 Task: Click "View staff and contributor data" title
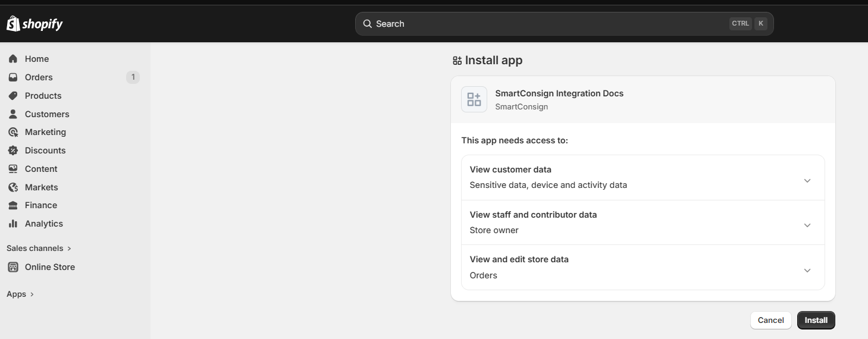(533, 215)
